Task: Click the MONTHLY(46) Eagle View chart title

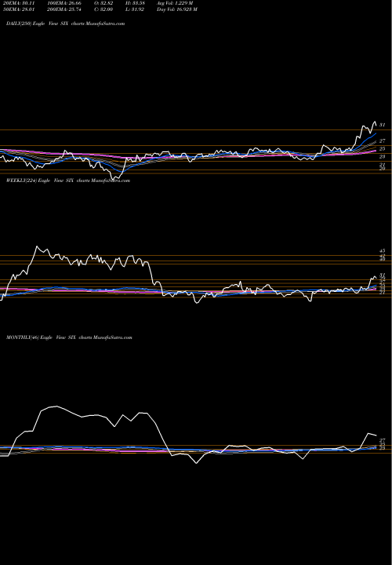Action: pos(69,337)
